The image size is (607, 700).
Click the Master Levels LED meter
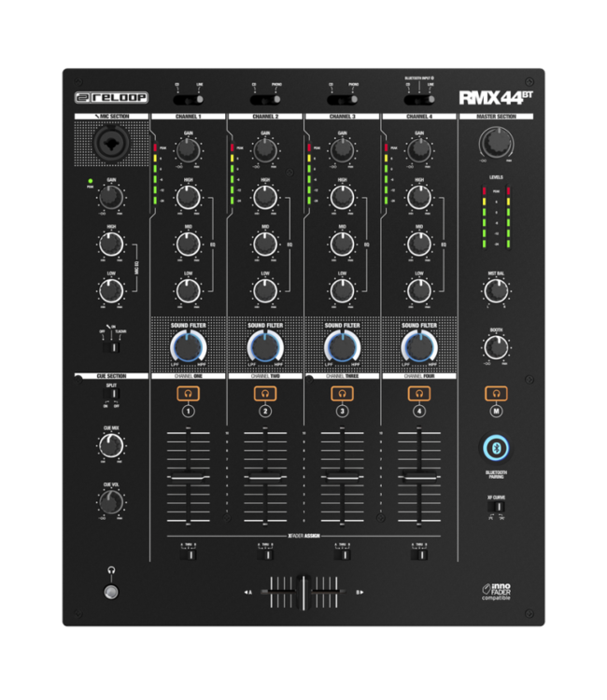[x=496, y=217]
